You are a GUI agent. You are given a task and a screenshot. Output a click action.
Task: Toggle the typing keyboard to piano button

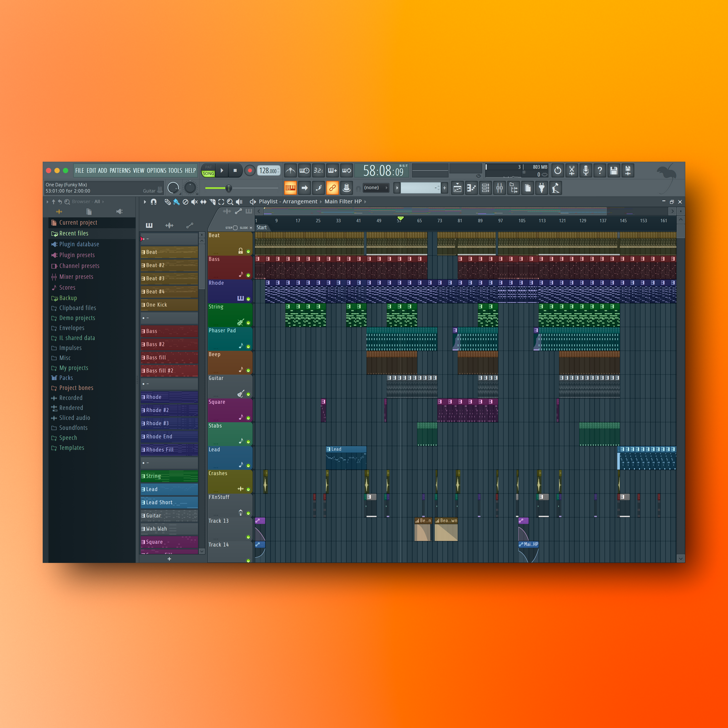[x=290, y=188]
